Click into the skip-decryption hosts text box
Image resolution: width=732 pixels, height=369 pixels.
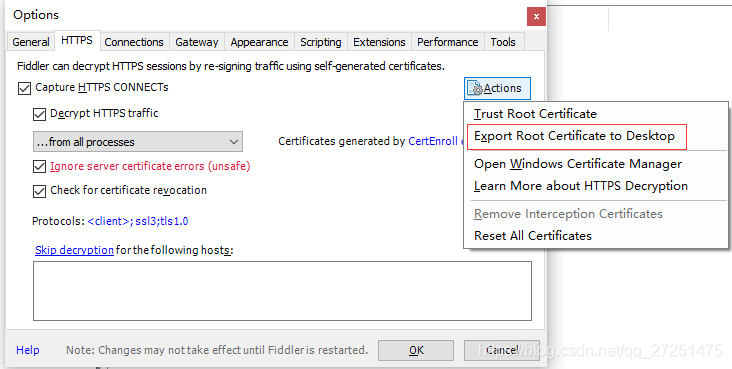point(282,291)
